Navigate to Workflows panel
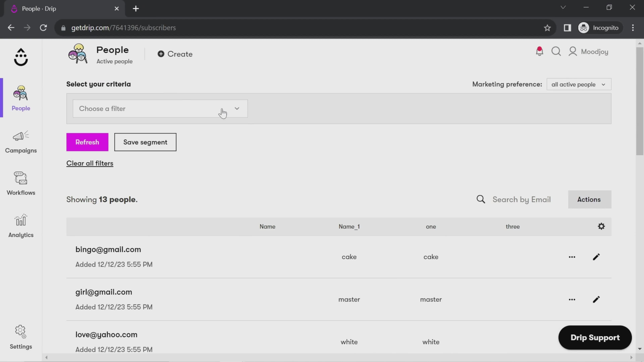Screen dimensions: 644x362 click(x=21, y=183)
